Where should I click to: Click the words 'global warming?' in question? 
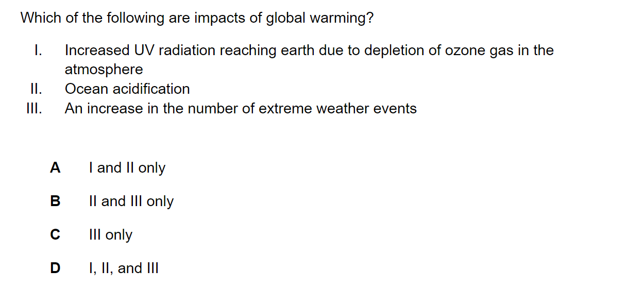(x=320, y=19)
